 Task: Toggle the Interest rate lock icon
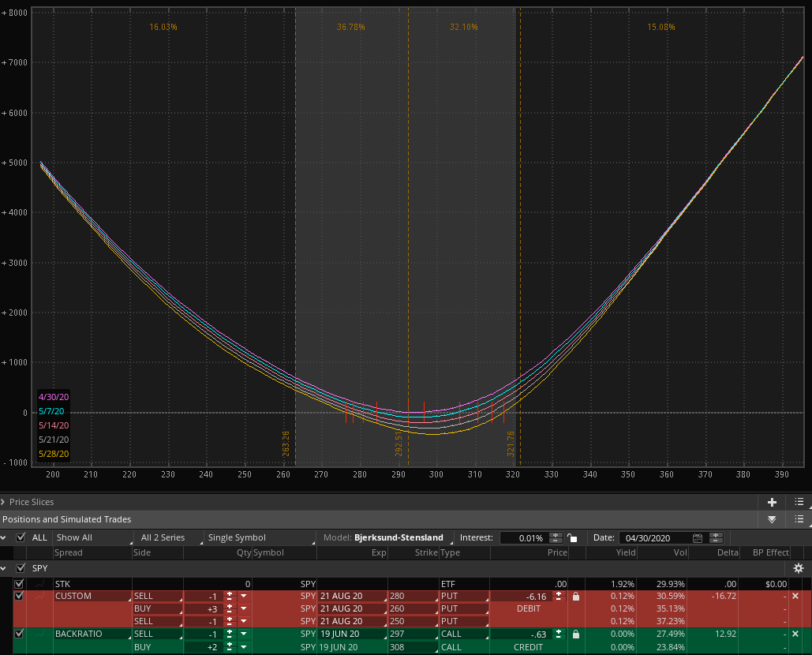tap(572, 538)
